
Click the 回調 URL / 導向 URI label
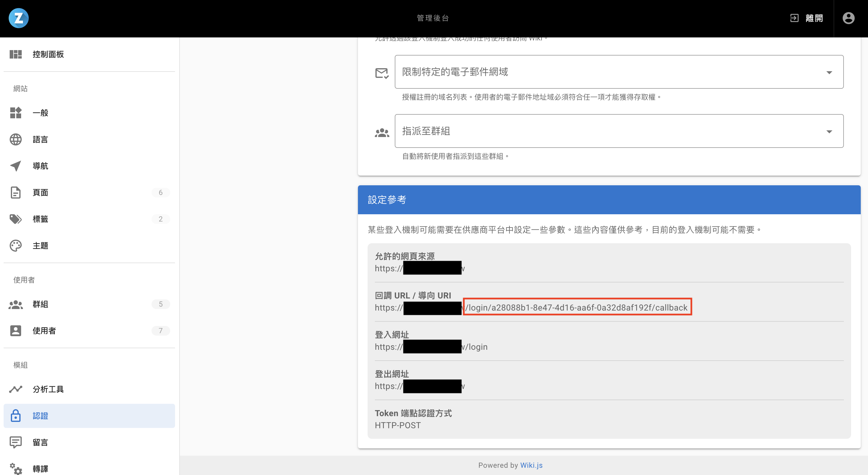tap(413, 295)
